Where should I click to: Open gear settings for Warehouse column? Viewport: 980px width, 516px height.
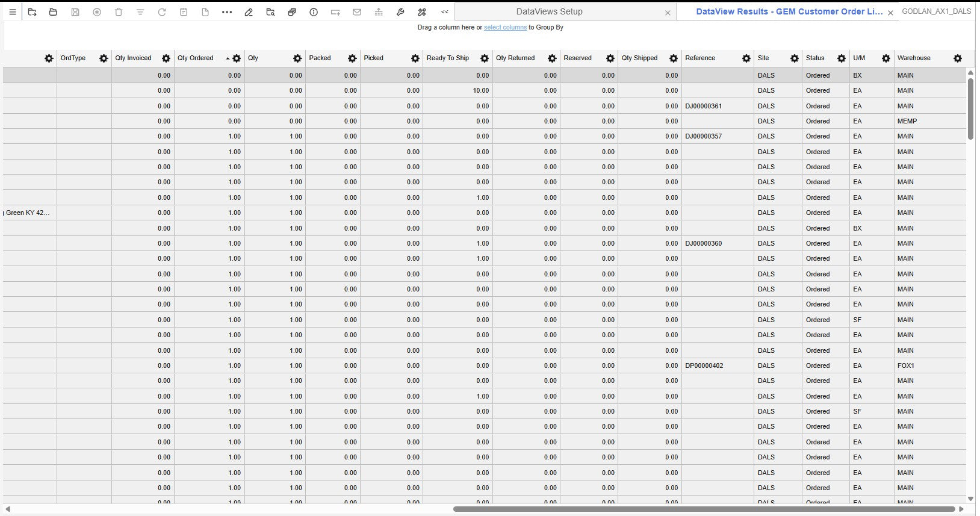click(x=958, y=58)
